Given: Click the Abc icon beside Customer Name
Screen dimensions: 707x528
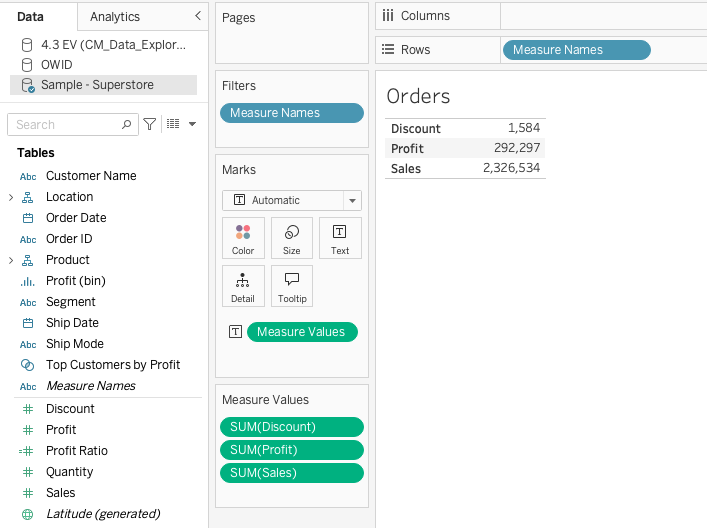Looking at the screenshot, I should click(x=28, y=176).
